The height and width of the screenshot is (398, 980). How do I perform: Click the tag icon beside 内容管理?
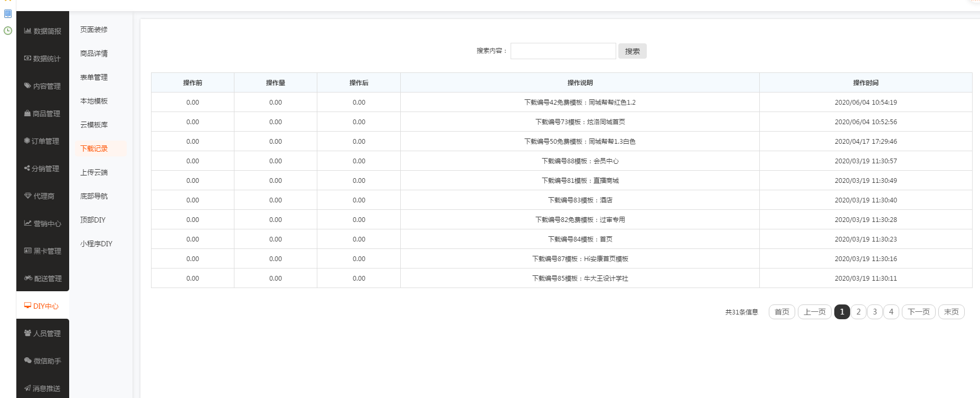click(x=27, y=86)
